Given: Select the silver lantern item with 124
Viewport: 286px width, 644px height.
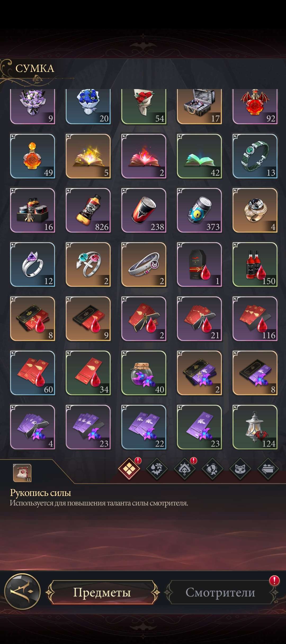Looking at the screenshot, I should click(255, 427).
